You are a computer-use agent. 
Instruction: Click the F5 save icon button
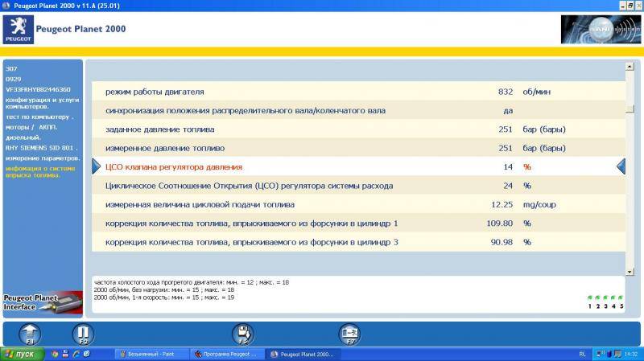tap(243, 334)
